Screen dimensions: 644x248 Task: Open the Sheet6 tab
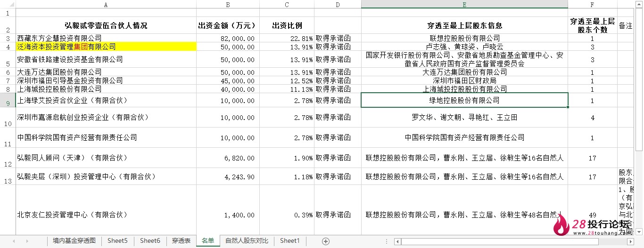(150, 240)
